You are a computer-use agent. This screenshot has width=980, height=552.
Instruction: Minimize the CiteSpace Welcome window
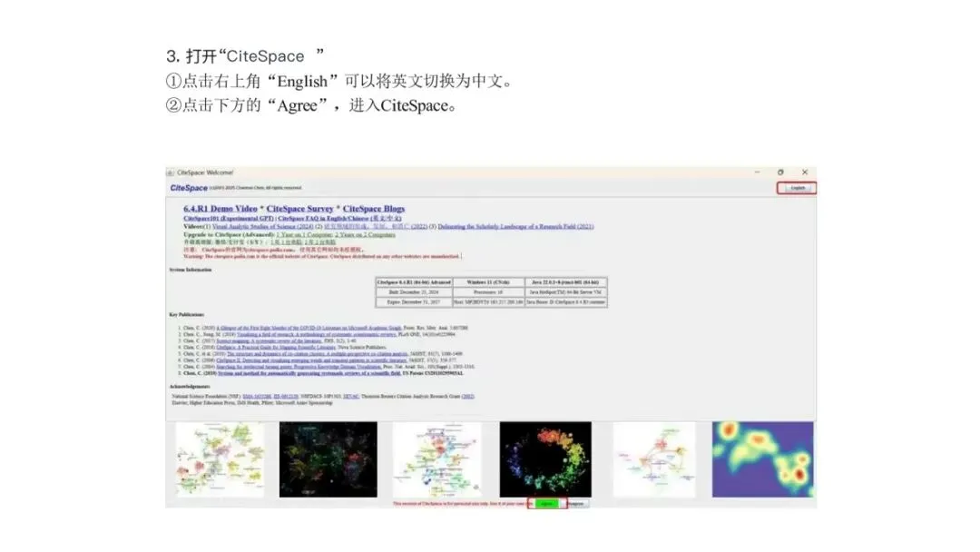[757, 172]
